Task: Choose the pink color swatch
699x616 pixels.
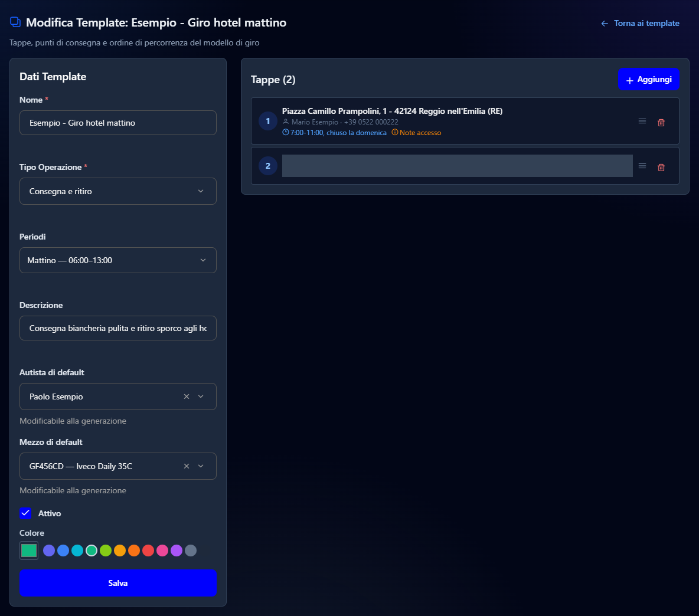Action: click(162, 551)
